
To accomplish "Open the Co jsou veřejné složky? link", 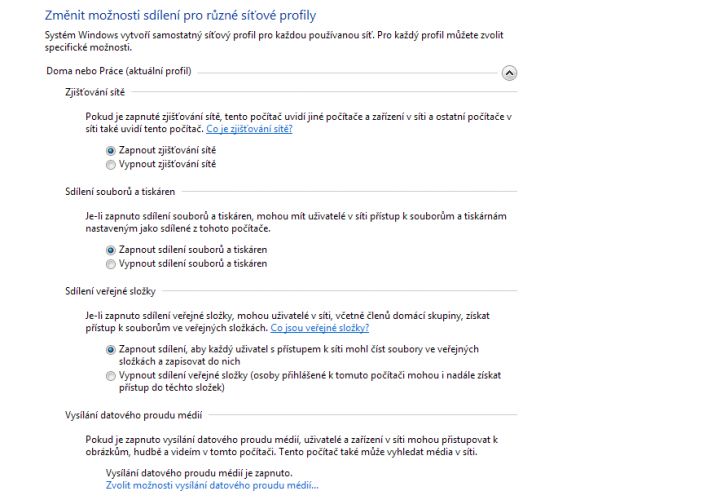I will pos(320,328).
